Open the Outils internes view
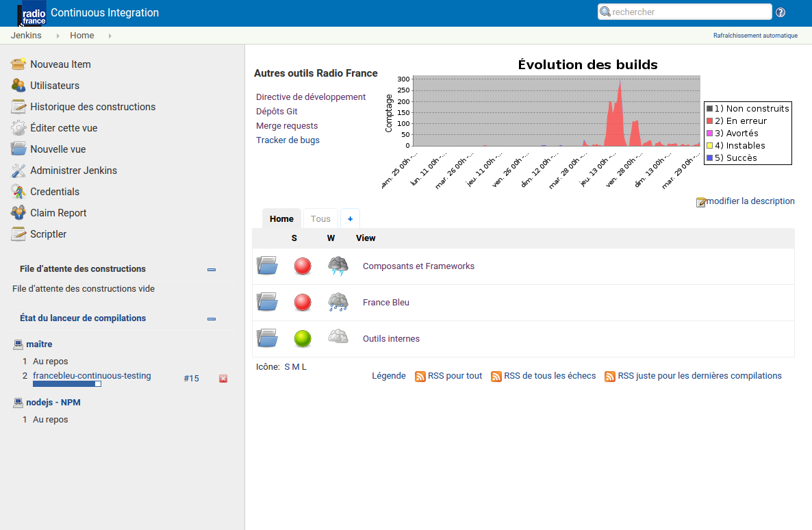Image resolution: width=812 pixels, height=530 pixels. tap(391, 339)
